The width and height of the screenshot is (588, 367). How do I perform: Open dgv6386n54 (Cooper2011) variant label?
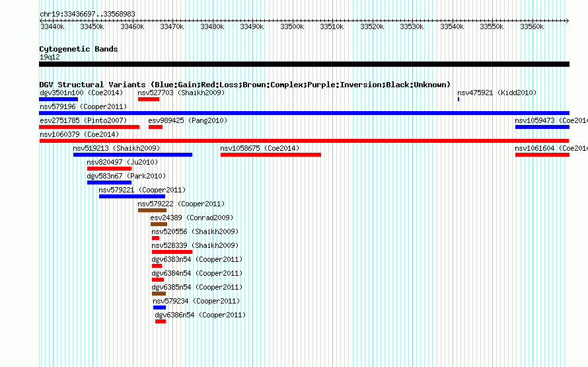tap(200, 315)
